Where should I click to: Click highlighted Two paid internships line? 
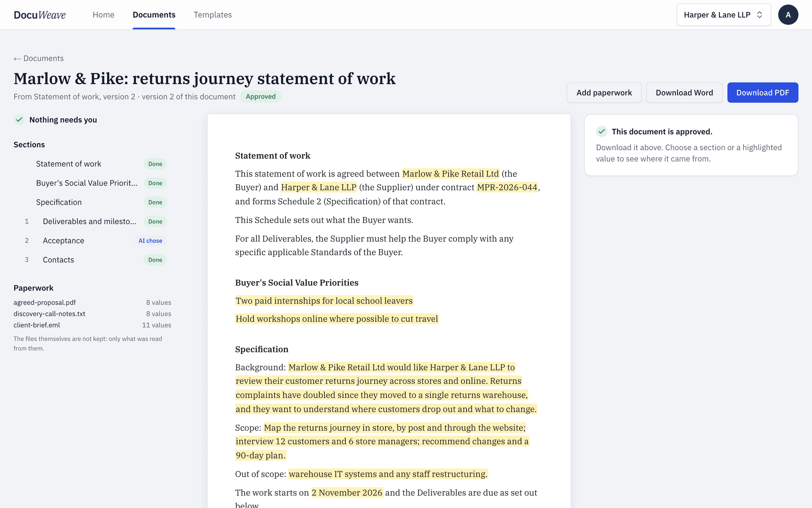324,301
